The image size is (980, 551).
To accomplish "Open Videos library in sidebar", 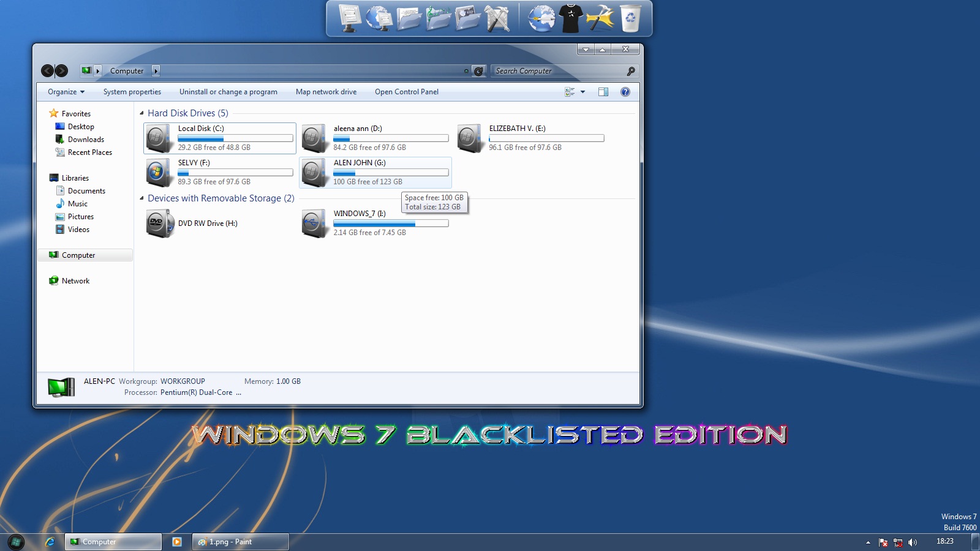I will click(72, 230).
